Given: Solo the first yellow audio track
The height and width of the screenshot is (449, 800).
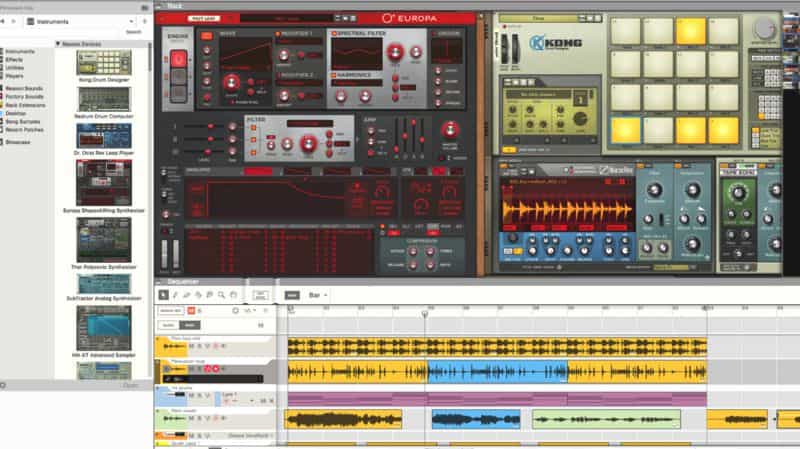Looking at the screenshot, I should 199,346.
